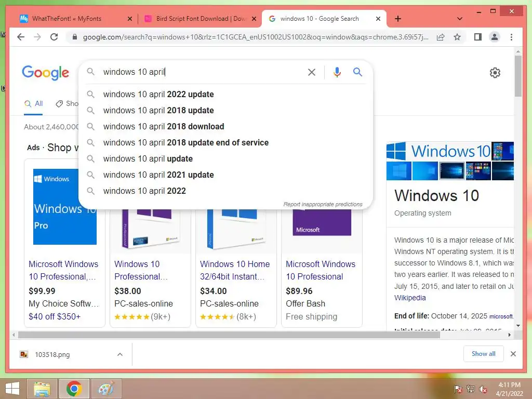Close the Bird Script Font Download tab
The width and height of the screenshot is (532, 399).
click(254, 19)
